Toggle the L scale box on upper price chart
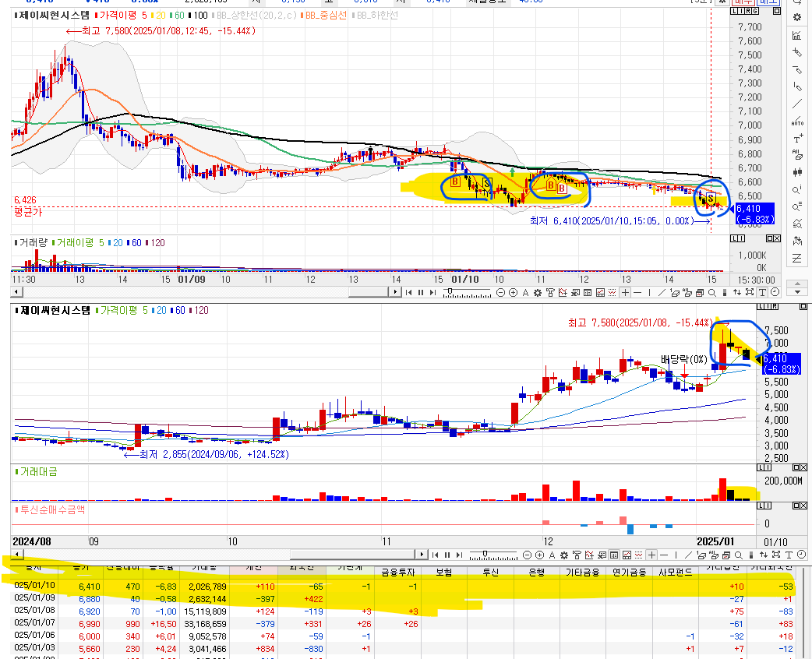The height and width of the screenshot is (659, 812). click(733, 11)
